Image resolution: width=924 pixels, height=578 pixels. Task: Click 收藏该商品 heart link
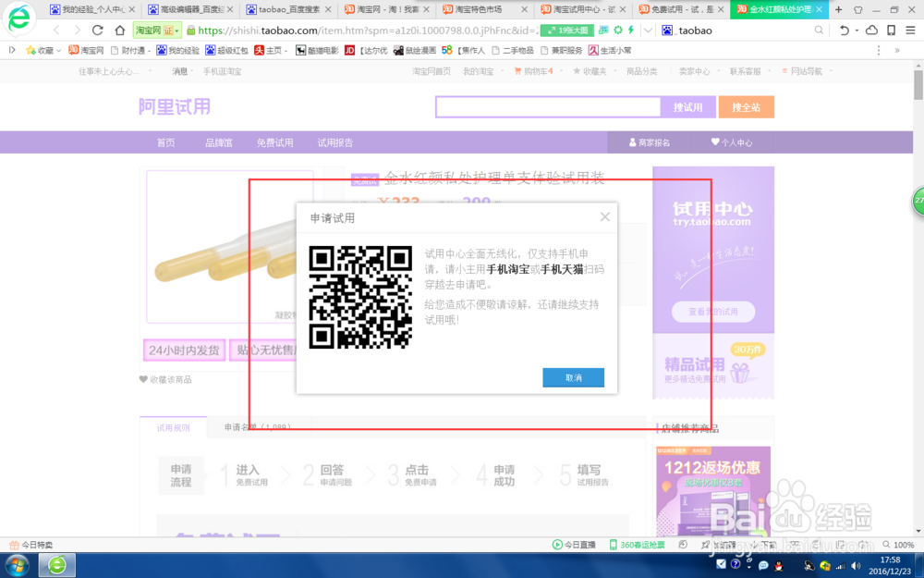165,379
